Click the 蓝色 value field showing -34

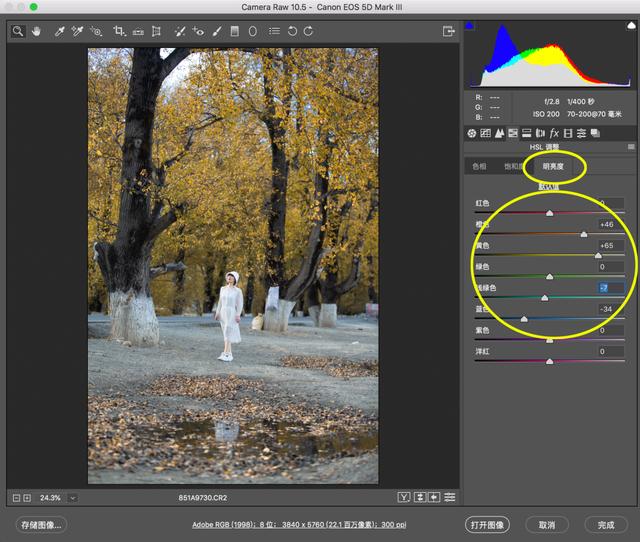611,309
